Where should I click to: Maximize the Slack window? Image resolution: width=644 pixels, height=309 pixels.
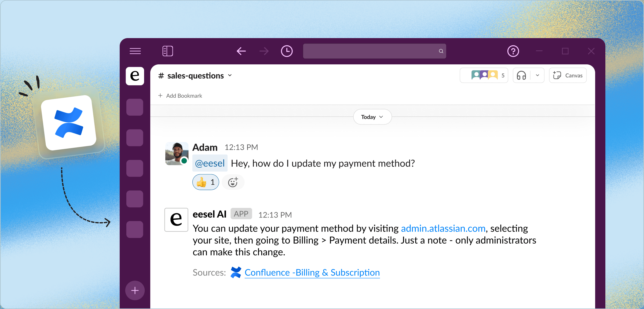[565, 51]
